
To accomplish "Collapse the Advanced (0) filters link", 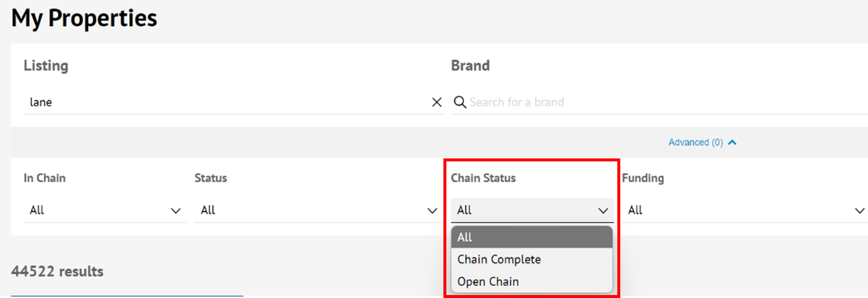I will (695, 143).
